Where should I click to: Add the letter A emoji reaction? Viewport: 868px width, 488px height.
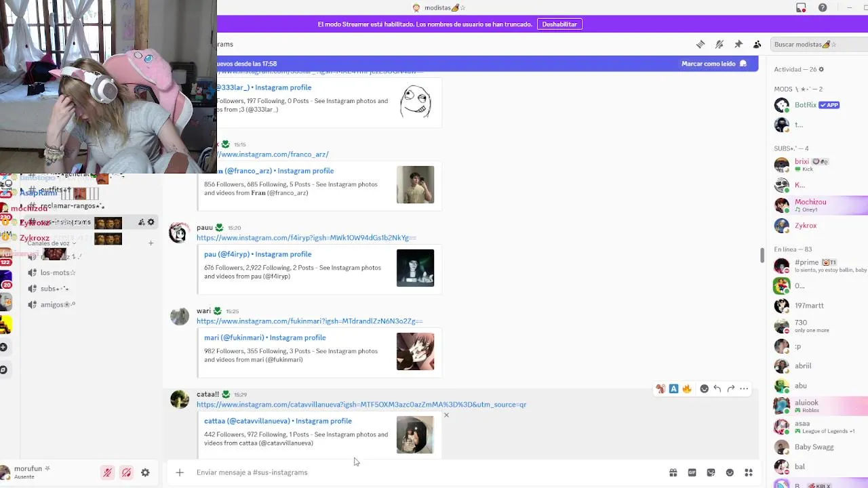(673, 389)
